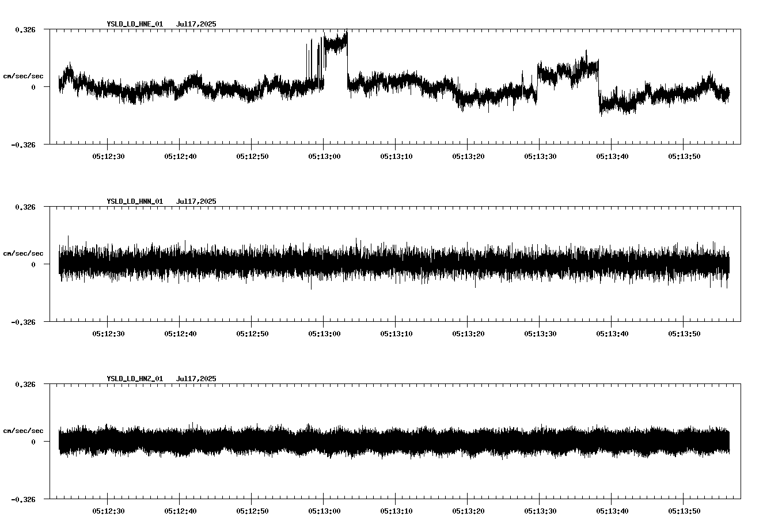
Task: Select the YSLD_LD_HNE_01 channel label
Action: click(x=134, y=24)
